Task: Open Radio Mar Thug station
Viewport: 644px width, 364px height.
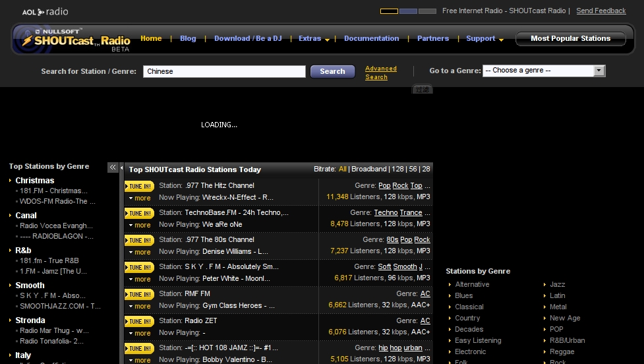Action: click(54, 330)
